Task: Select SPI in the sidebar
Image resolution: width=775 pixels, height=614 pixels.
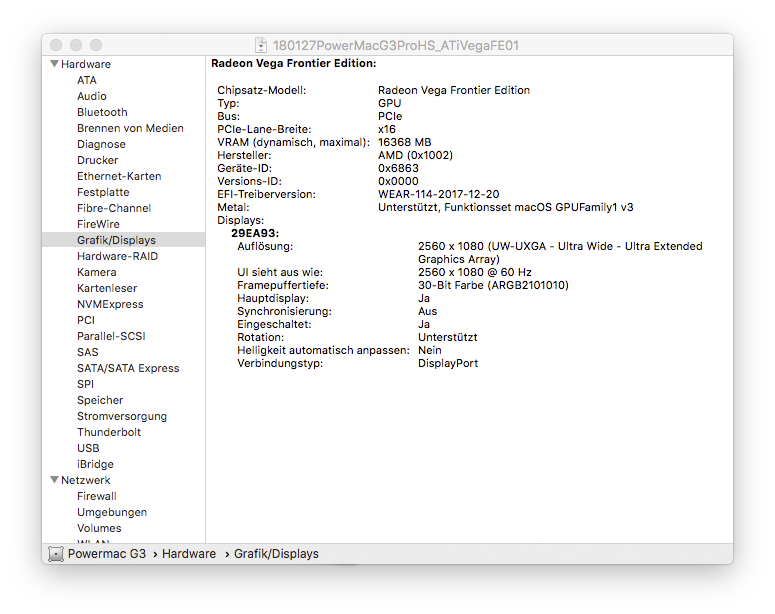Action: 86,384
